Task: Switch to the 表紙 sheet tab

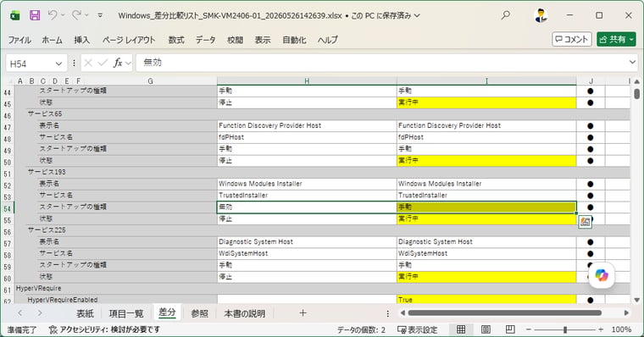Action: point(85,313)
